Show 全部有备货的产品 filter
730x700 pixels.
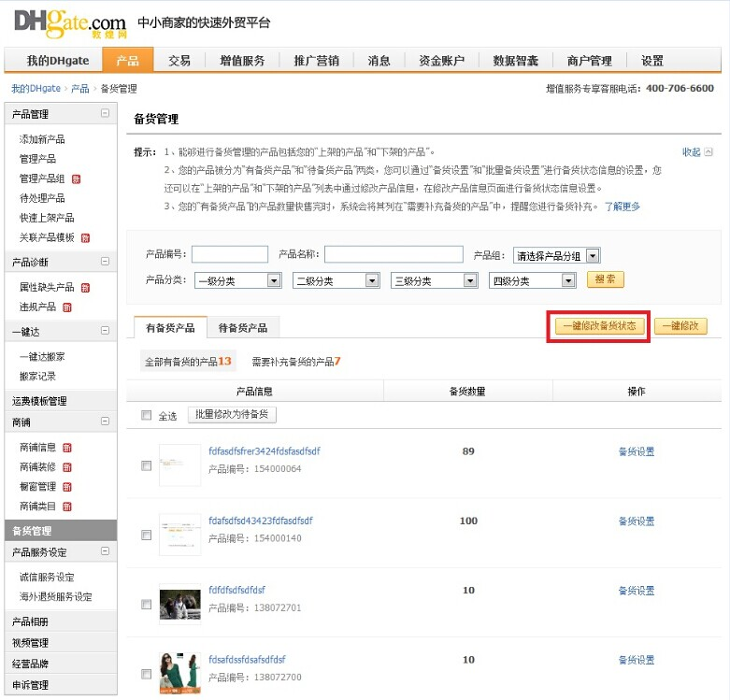click(x=188, y=362)
